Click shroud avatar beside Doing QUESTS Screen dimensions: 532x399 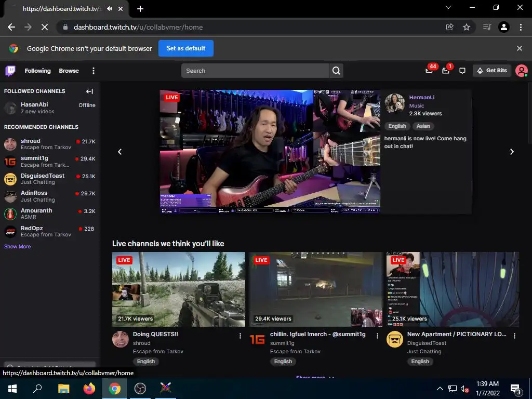point(121,339)
